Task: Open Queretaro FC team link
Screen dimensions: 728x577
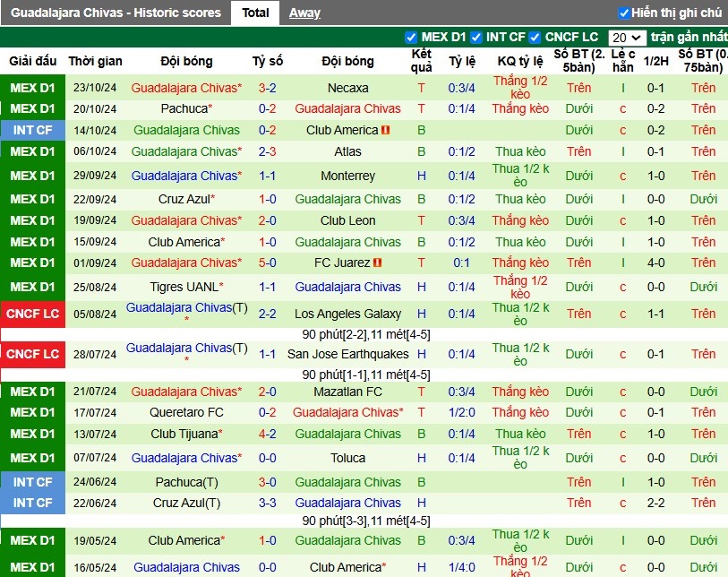Action: [186, 412]
